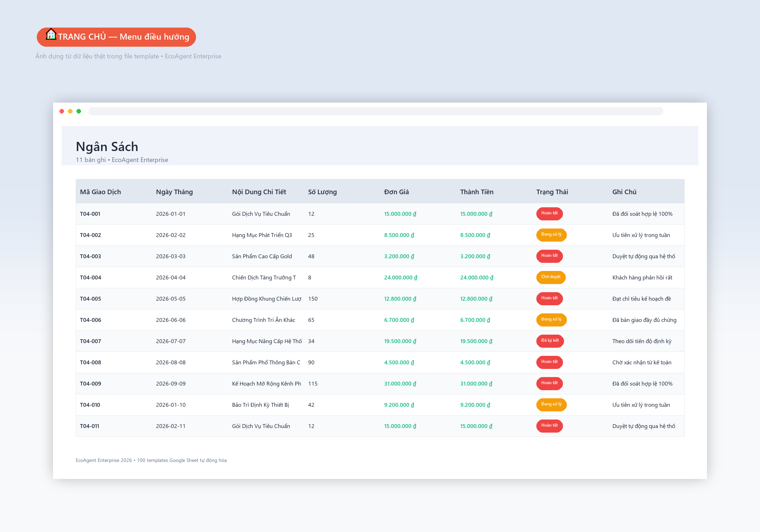Select date cell 2026-02-02
This screenshot has width=760, height=532.
coord(171,235)
